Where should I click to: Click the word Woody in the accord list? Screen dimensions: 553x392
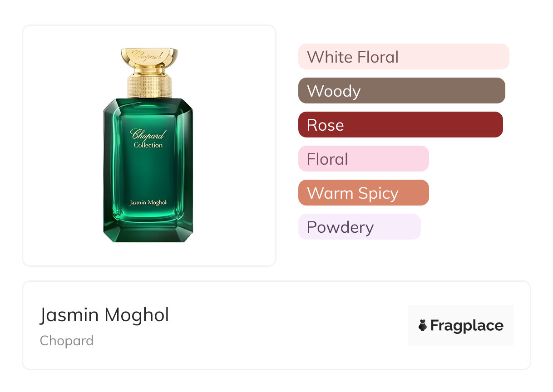(334, 91)
